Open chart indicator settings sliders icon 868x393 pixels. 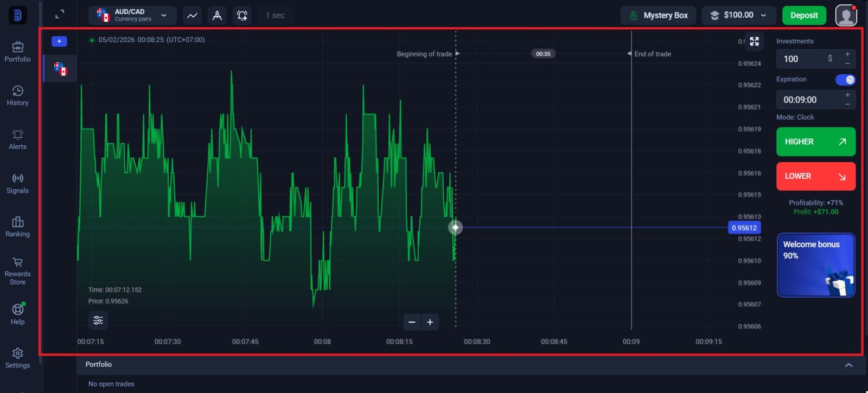pyautogui.click(x=98, y=320)
